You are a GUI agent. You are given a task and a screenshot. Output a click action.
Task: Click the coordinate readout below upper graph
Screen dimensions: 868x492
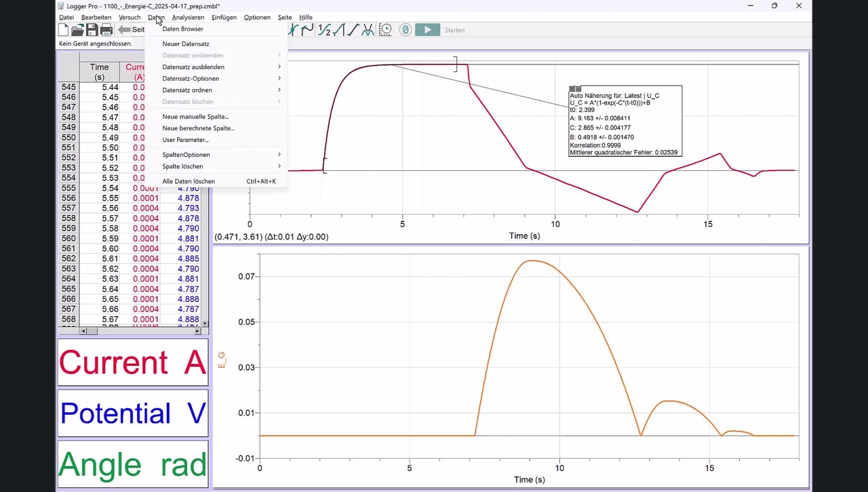point(271,237)
